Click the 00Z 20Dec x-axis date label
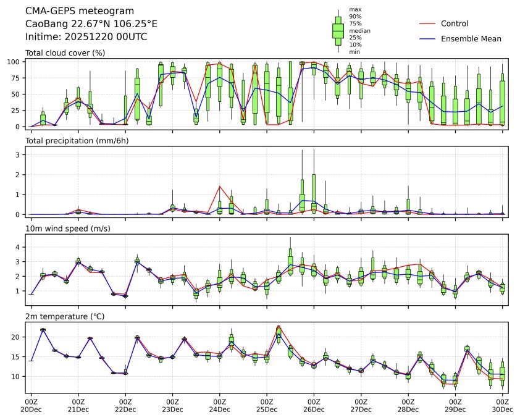Image resolution: width=520 pixels, height=420 pixels. (31, 405)
